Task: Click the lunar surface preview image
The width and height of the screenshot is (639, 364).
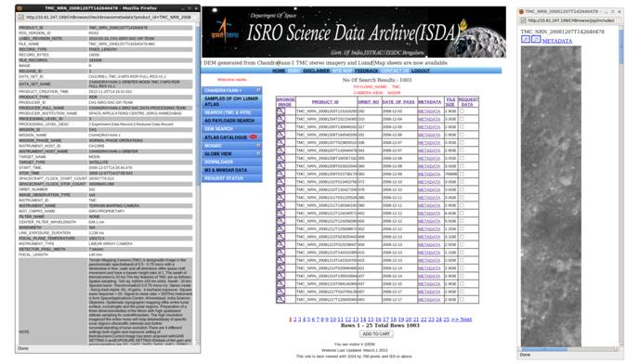Action: click(x=551, y=196)
